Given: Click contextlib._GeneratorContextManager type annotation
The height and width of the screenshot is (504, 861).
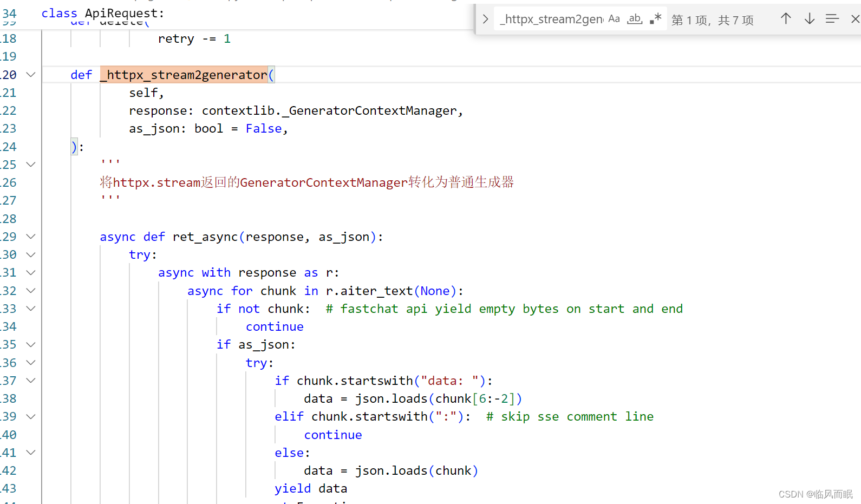Looking at the screenshot, I should [x=329, y=110].
